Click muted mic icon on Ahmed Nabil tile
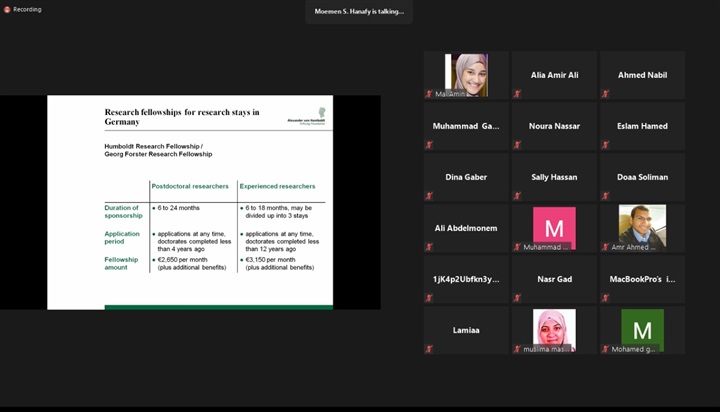The height and width of the screenshot is (412, 720). [x=605, y=94]
